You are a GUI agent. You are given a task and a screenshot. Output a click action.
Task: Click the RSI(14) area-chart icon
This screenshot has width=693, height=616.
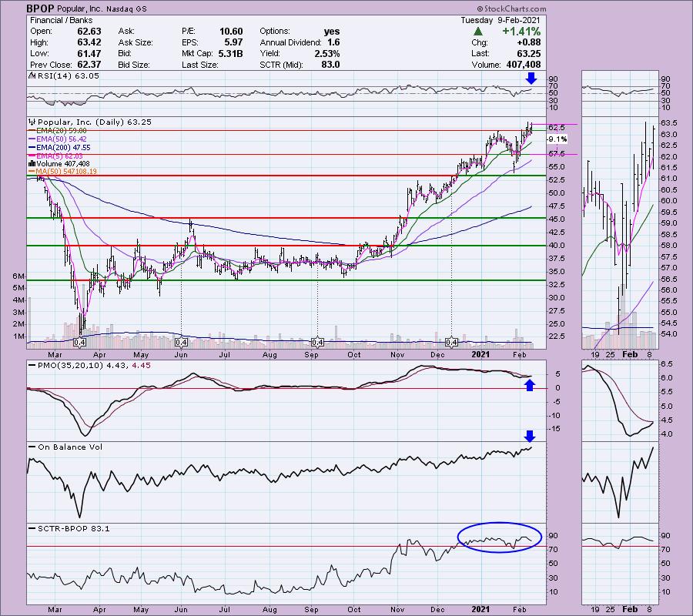pos(32,75)
